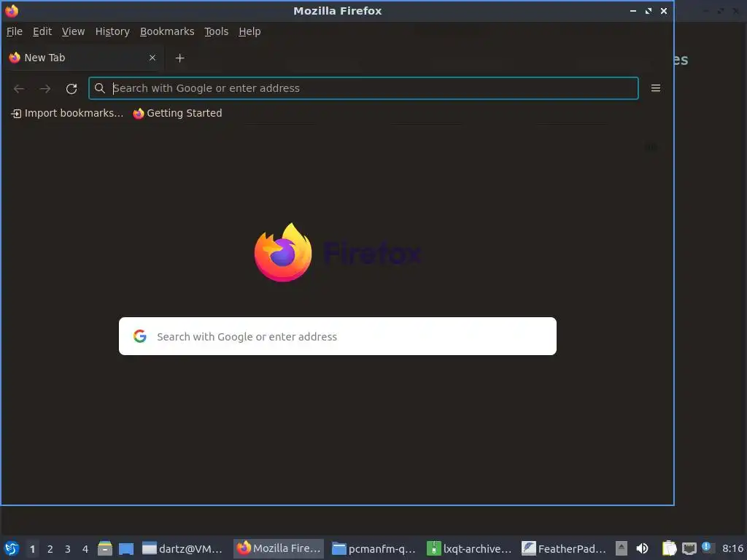Open the Bookmarks menu

pos(167,31)
